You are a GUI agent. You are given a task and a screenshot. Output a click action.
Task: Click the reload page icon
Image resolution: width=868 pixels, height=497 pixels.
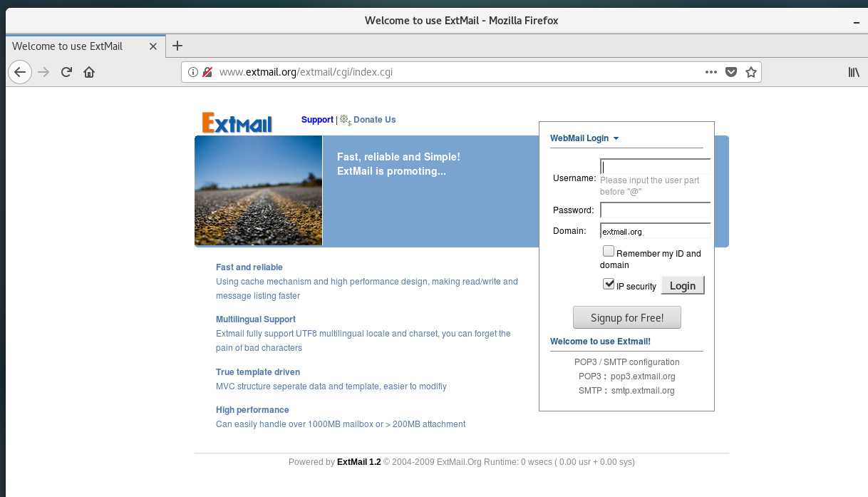tap(66, 72)
